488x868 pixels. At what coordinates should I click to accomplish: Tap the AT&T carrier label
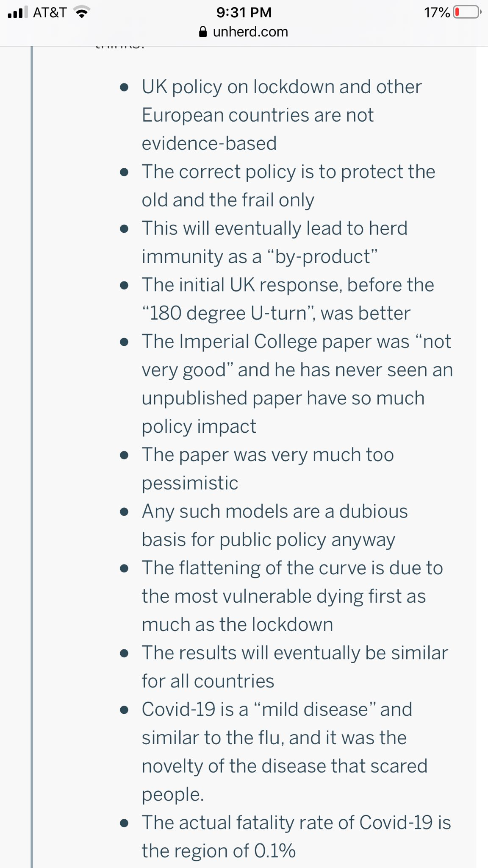pos(50,12)
